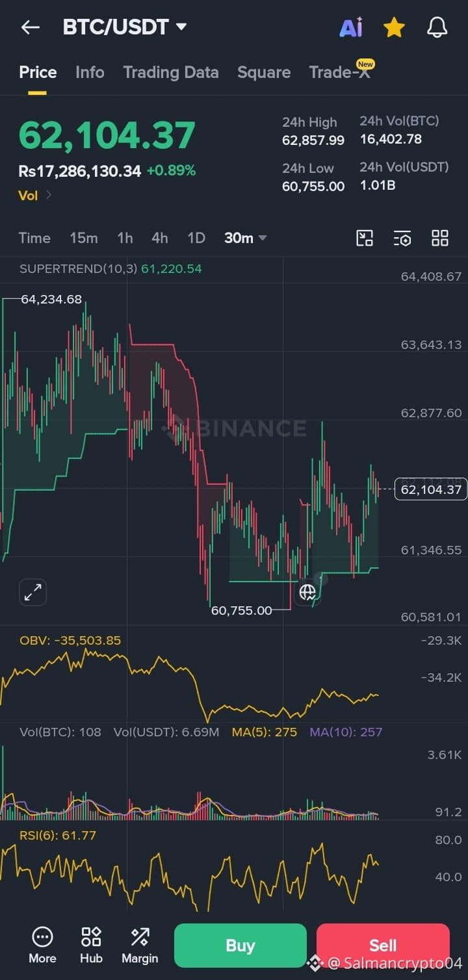Tap the Rs17,286,130.34 converted price

79,171
